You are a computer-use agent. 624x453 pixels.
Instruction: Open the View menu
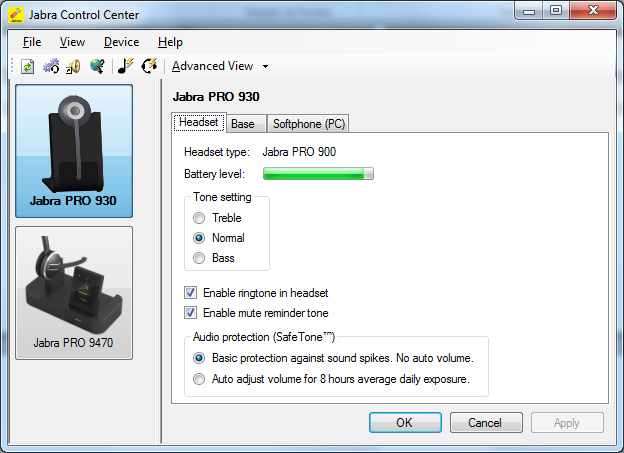[72, 42]
